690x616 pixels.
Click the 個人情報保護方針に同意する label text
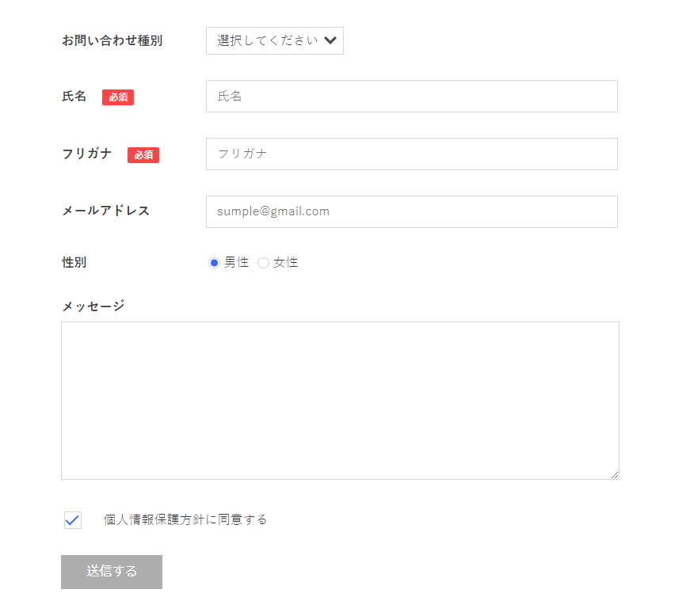185,519
